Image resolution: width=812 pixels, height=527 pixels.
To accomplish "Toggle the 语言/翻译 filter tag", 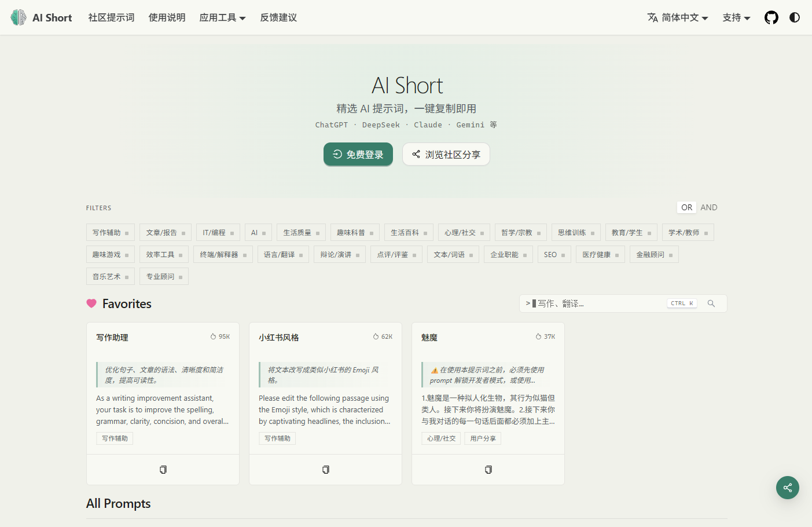I will [x=284, y=254].
